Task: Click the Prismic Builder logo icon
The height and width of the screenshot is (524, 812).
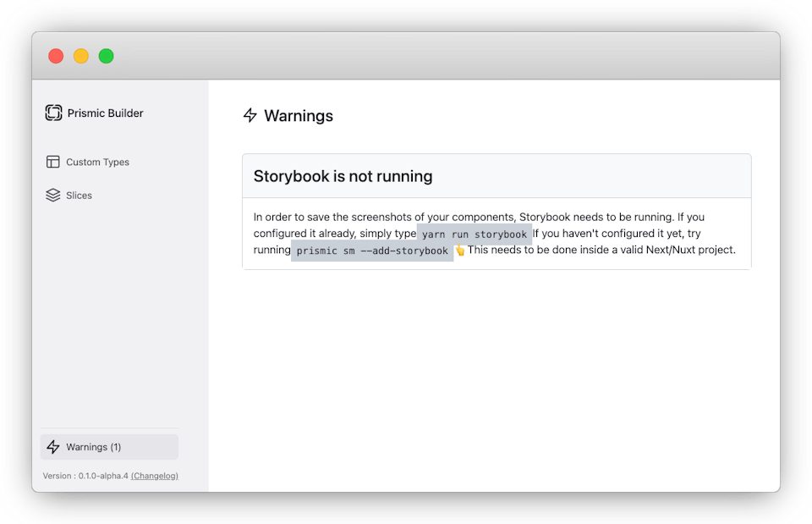Action: pos(53,113)
